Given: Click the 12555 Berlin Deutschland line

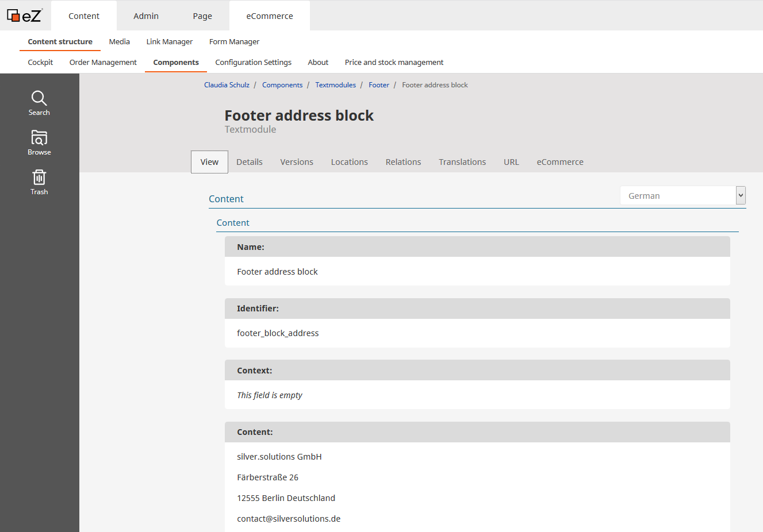Looking at the screenshot, I should pyautogui.click(x=286, y=498).
